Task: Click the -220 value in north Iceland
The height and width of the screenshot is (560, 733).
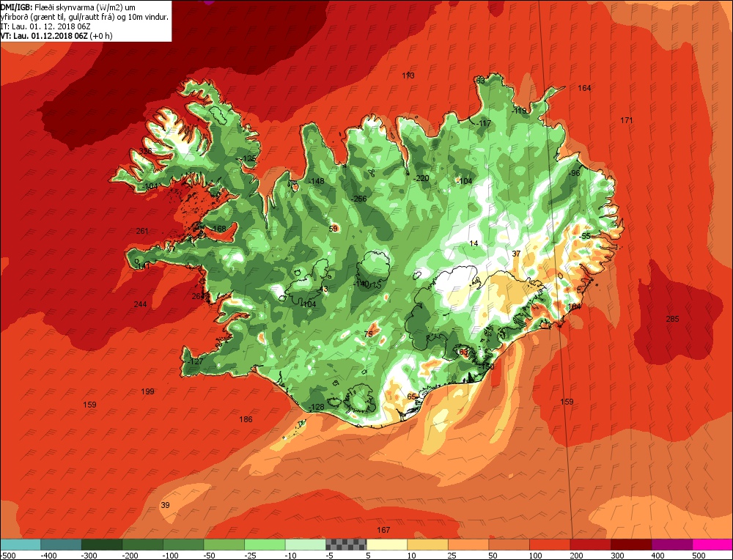Action: pyautogui.click(x=421, y=179)
